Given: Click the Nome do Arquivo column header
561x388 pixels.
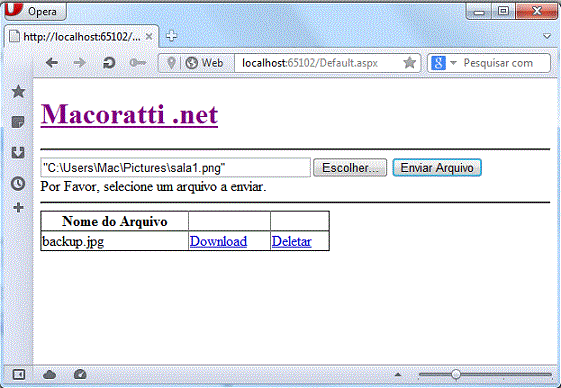Looking at the screenshot, I should (114, 221).
